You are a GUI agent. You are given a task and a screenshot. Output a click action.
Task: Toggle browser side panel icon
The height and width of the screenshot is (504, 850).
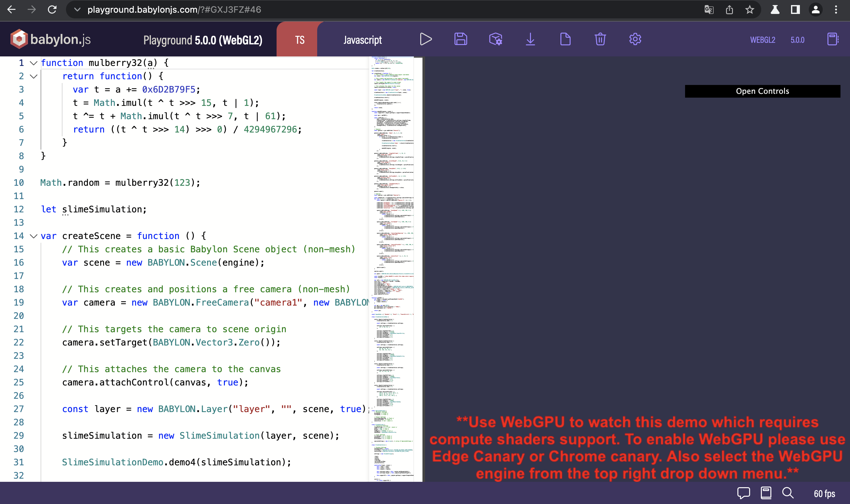pos(795,10)
